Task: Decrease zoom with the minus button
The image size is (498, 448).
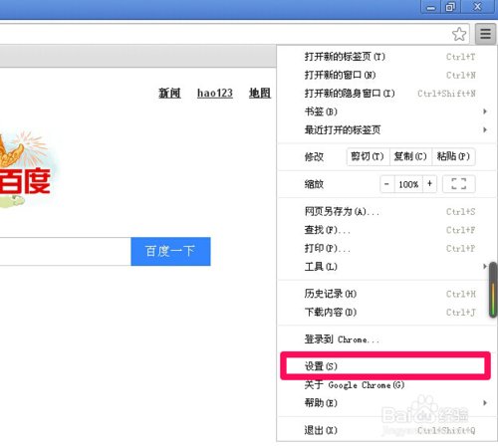Action: point(386,184)
